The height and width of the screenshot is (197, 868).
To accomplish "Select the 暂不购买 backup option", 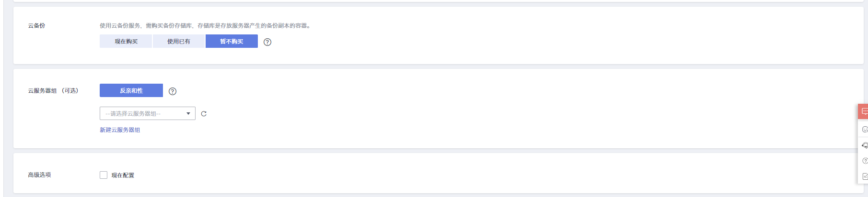I will (x=231, y=42).
